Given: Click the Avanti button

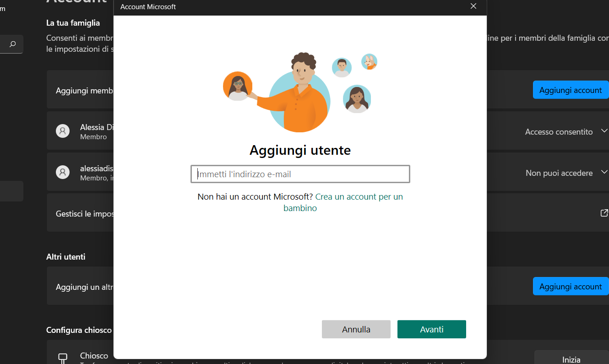Looking at the screenshot, I should coord(432,329).
